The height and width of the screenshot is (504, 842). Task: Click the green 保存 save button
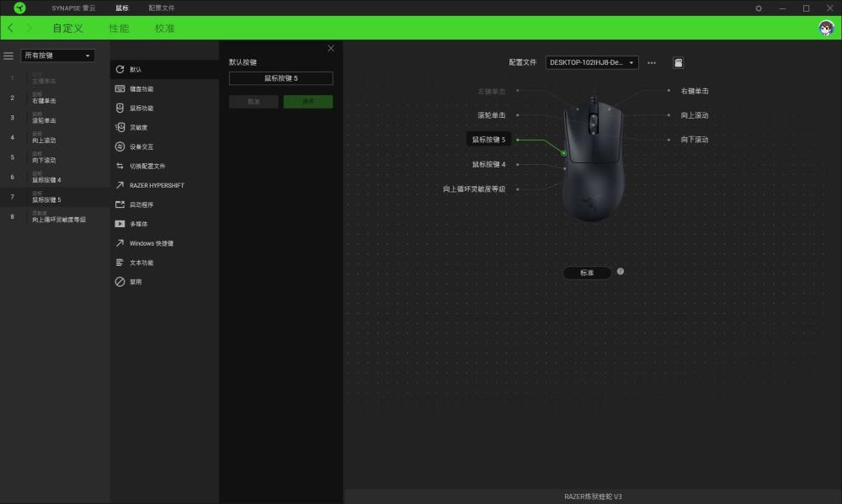[x=308, y=102]
